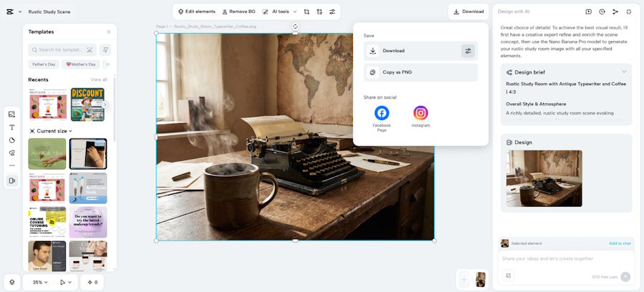Click the filter icon beside template search
Image resolution: width=644 pixels, height=292 pixels.
pos(106,49)
